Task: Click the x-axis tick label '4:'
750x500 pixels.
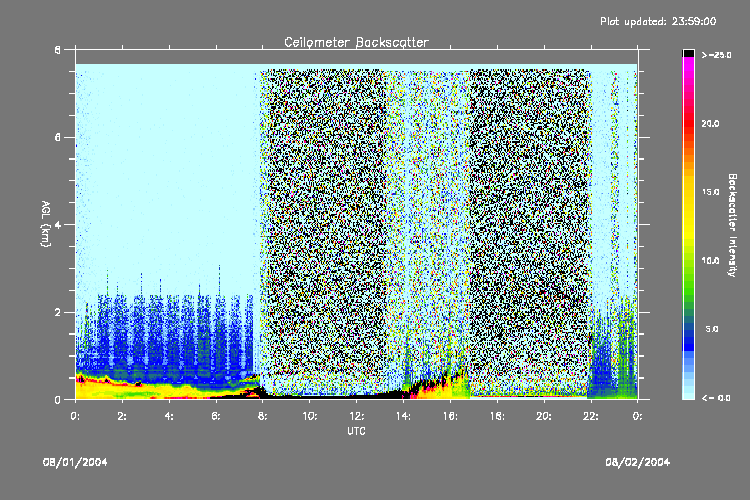Action: point(169,416)
